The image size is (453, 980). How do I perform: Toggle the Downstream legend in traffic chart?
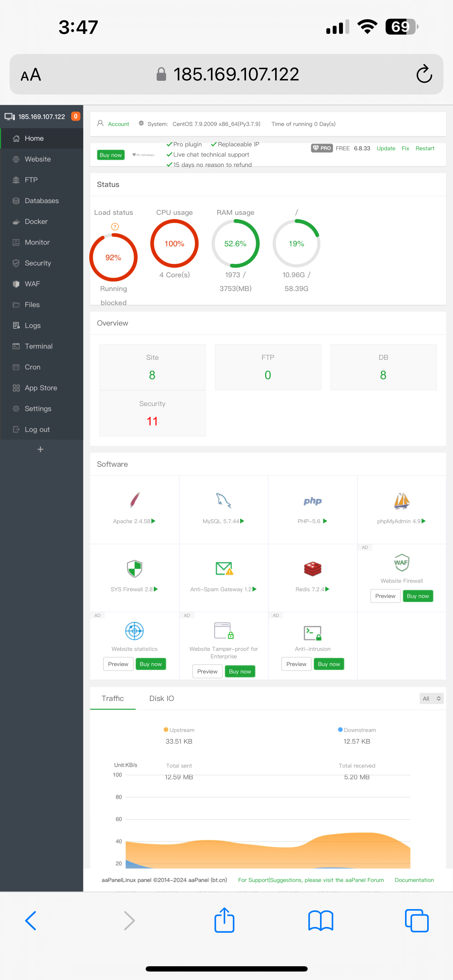(x=357, y=730)
